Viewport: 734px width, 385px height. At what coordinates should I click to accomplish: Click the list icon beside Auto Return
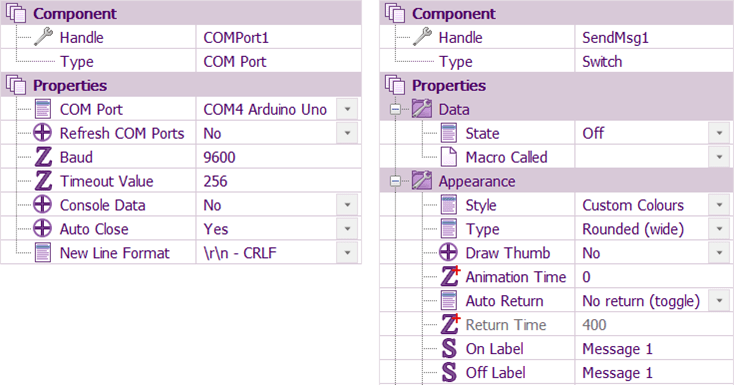point(448,300)
